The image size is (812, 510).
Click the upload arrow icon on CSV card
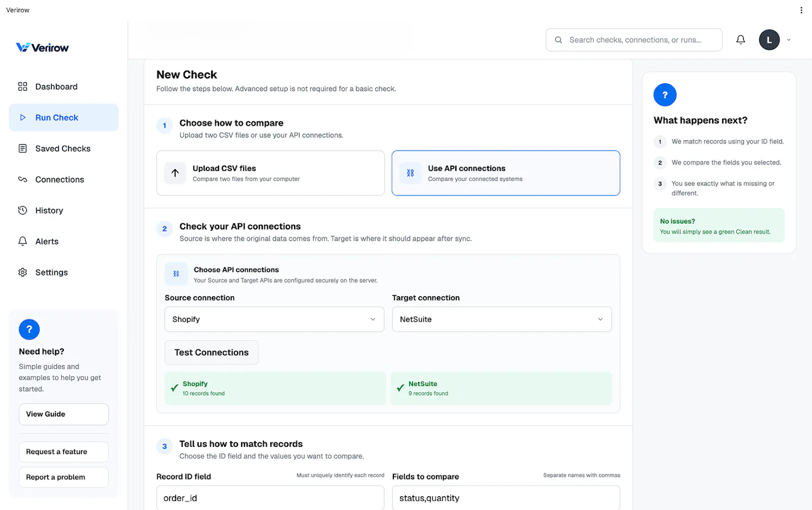click(x=175, y=173)
